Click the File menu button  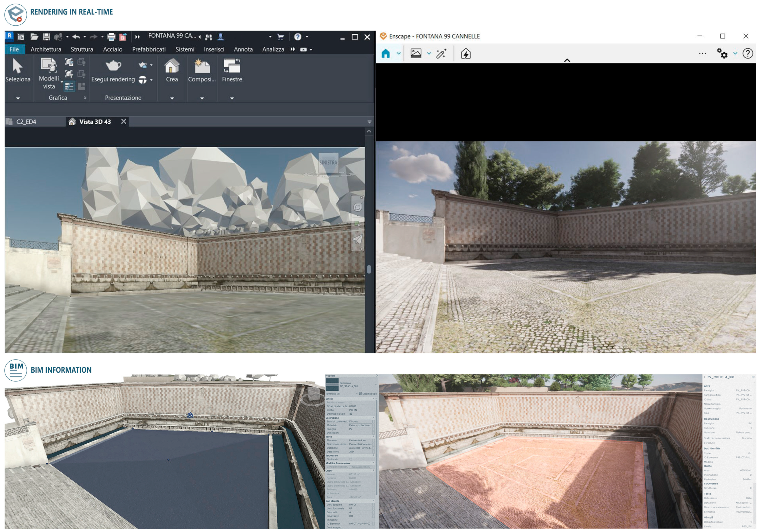coord(14,49)
